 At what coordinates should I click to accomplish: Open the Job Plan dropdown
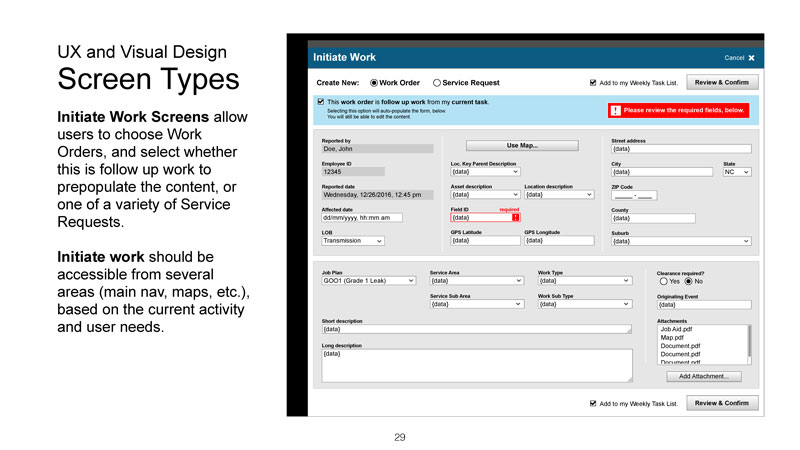(x=367, y=281)
